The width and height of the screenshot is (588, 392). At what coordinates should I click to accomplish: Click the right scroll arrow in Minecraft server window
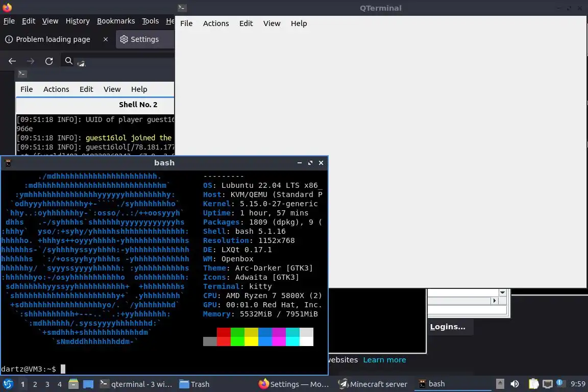494,301
